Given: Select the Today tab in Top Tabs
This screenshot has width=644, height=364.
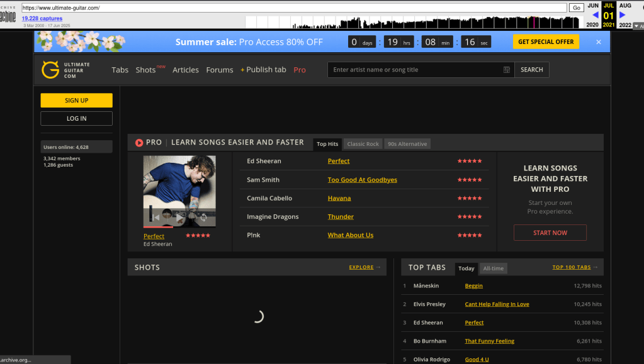Looking at the screenshot, I should tap(466, 268).
